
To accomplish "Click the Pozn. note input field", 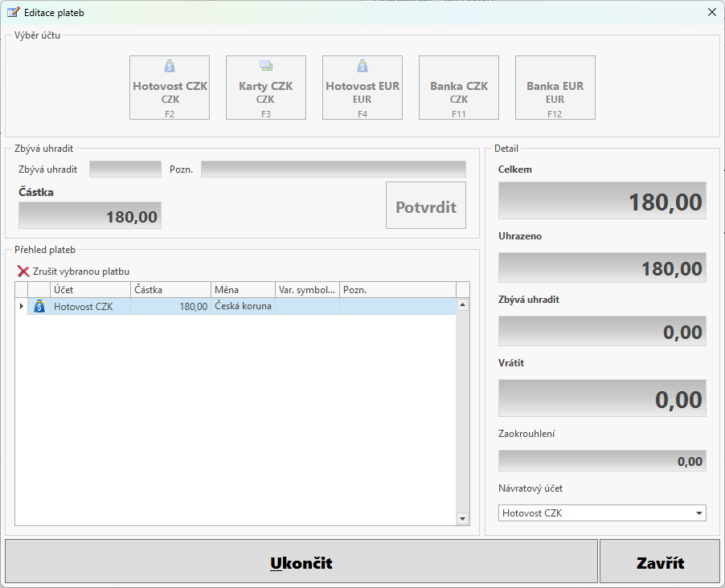I will [x=334, y=169].
